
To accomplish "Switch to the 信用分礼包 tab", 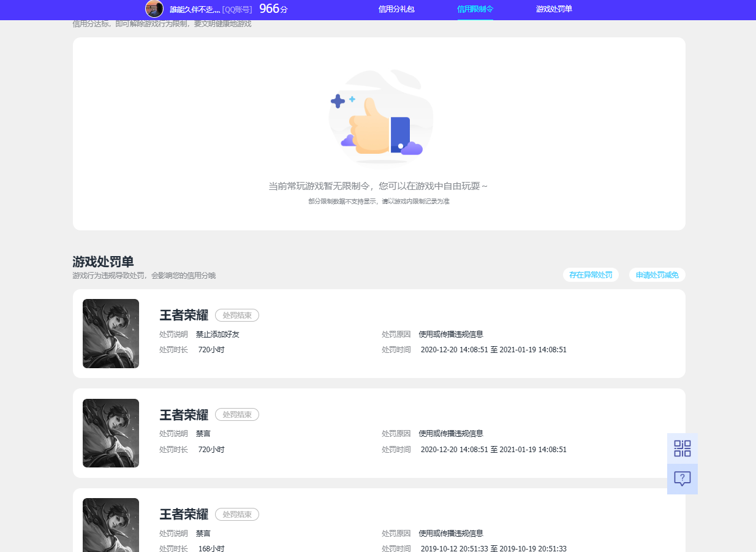I will pos(396,9).
